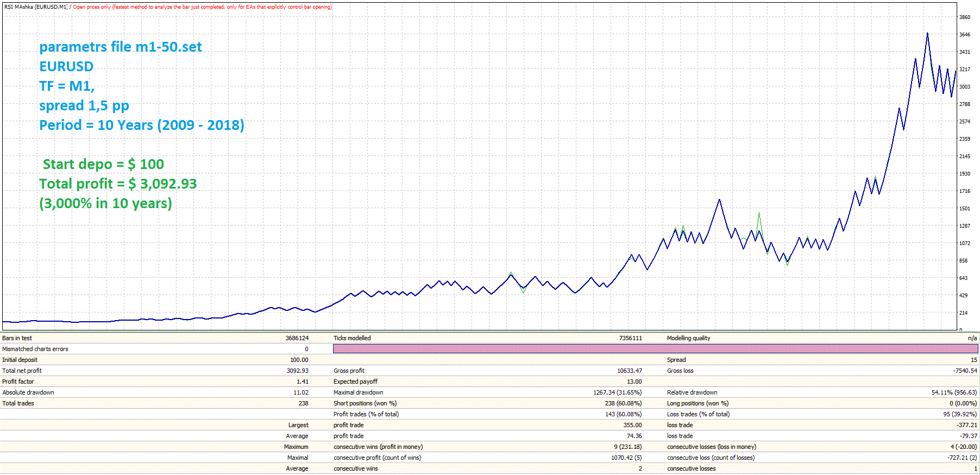Click Spread value 15

click(x=974, y=360)
